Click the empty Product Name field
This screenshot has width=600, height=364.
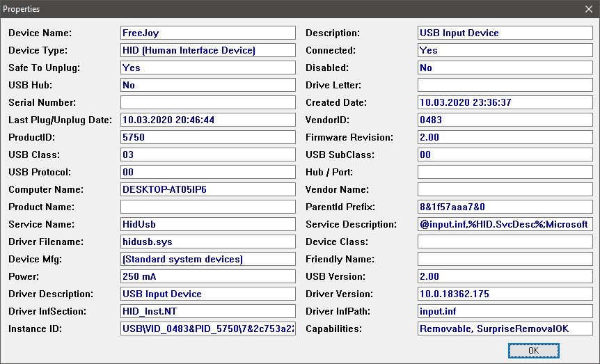point(208,207)
